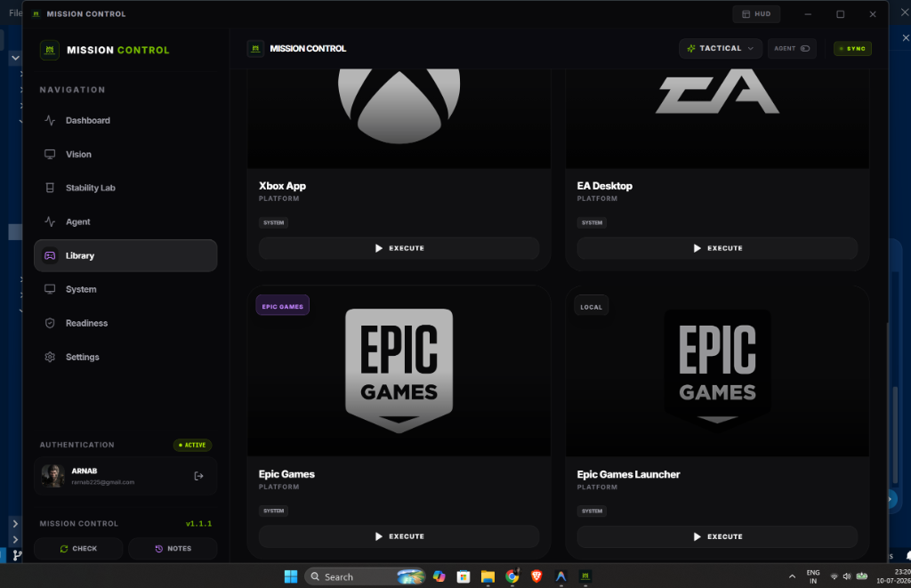911x588 pixels.
Task: Execute the Xbox App platform
Action: click(399, 248)
